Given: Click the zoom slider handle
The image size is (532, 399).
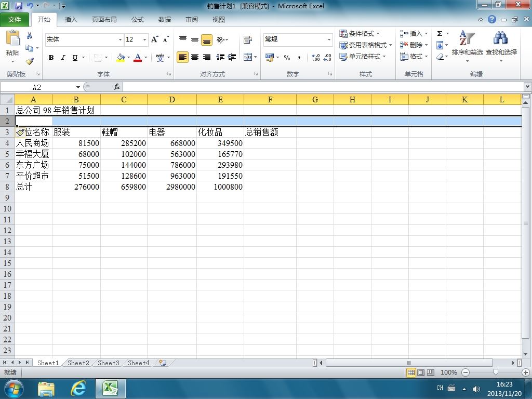Looking at the screenshot, I should point(496,373).
